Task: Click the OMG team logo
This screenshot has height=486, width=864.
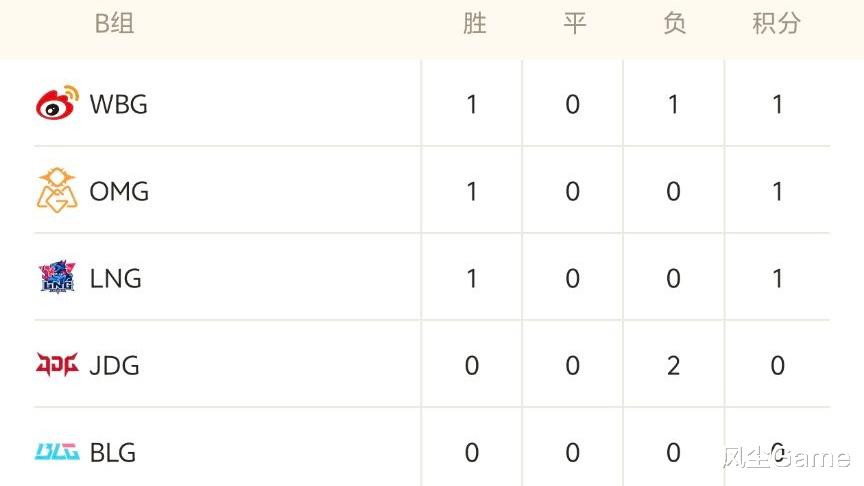Action: coord(57,190)
